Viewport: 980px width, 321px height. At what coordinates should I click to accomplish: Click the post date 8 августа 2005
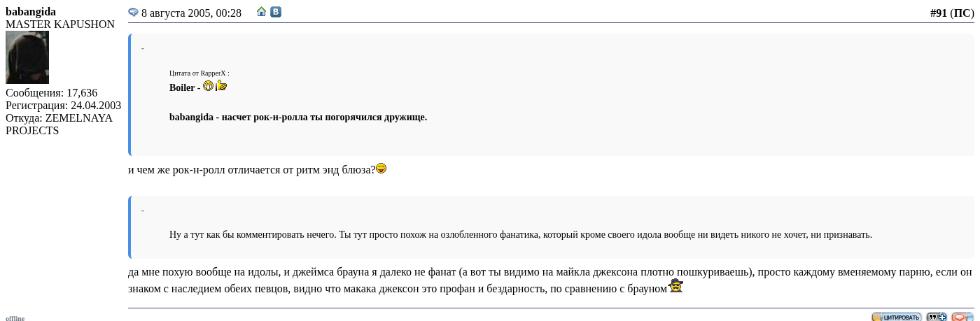coord(191,13)
